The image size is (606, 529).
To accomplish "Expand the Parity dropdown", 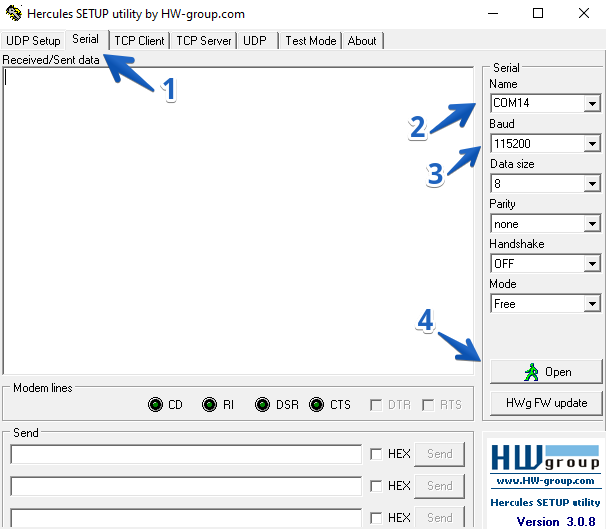I will click(x=591, y=224).
